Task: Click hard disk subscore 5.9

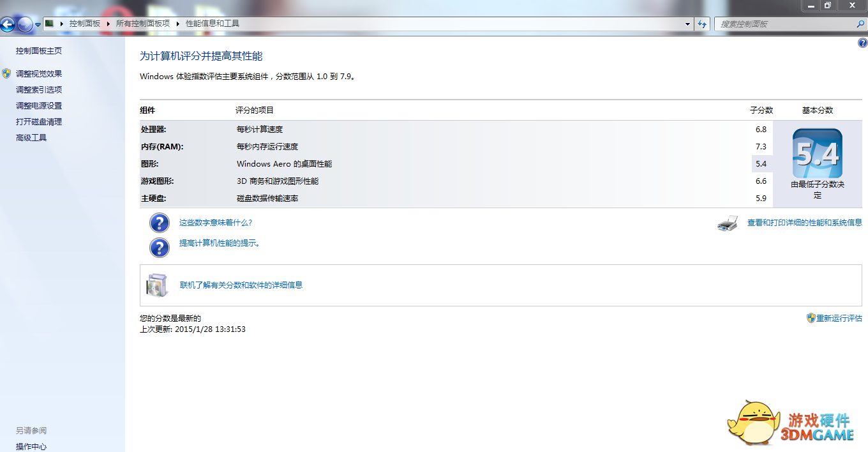Action: click(x=761, y=199)
